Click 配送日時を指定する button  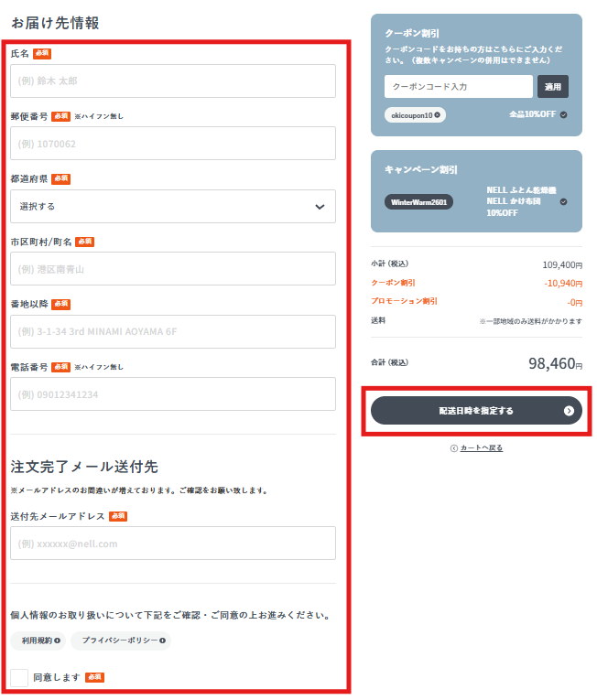[476, 411]
